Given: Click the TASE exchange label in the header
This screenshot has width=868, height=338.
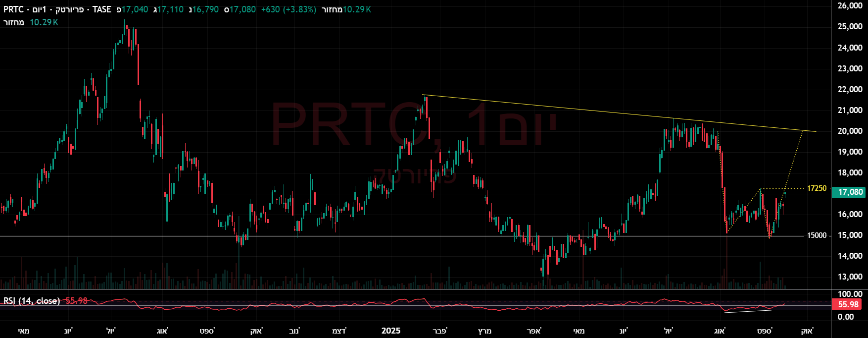Looking at the screenshot, I should click(101, 9).
